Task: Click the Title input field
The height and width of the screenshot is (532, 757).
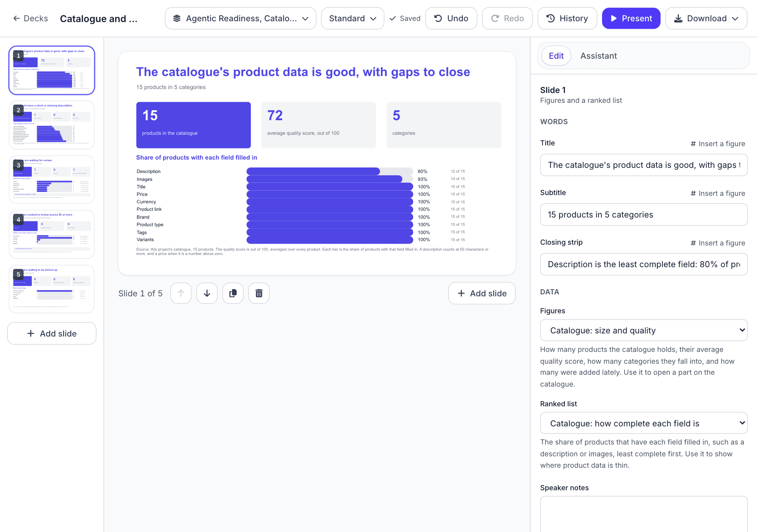Action: [x=643, y=165]
